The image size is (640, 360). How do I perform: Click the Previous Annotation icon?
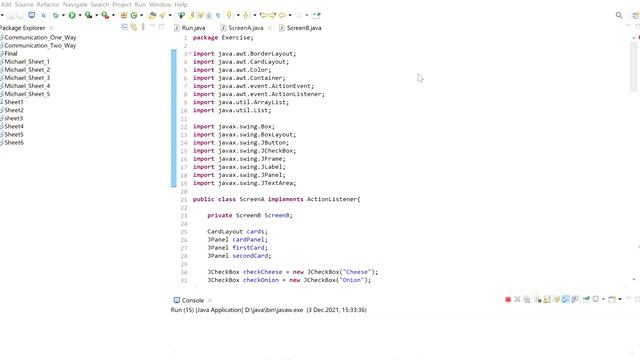pyautogui.click(x=246, y=15)
